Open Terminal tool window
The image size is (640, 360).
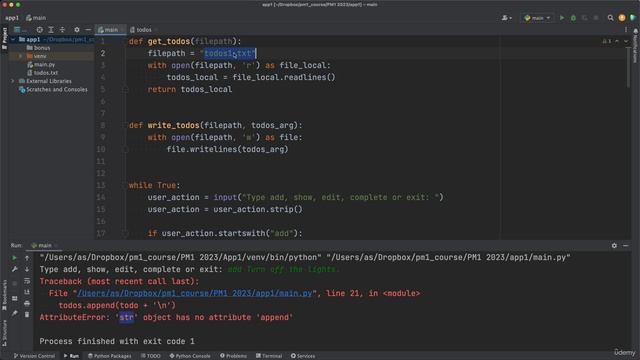pos(269,356)
